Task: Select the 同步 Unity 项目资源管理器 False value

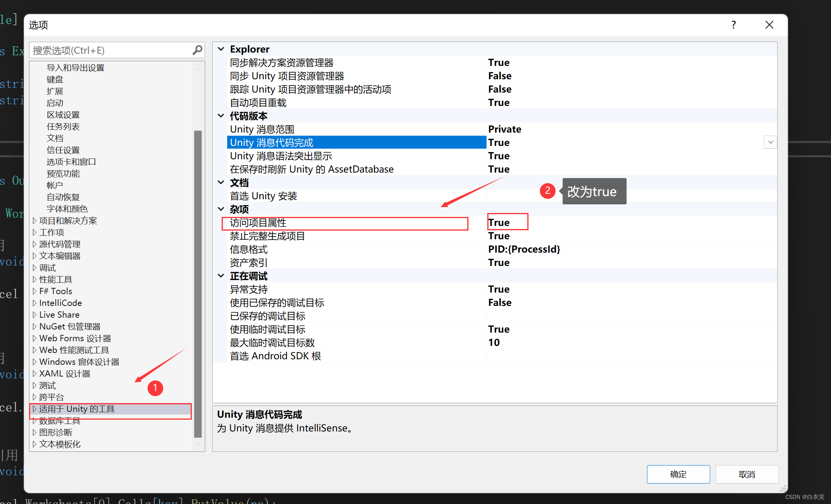Action: pos(500,76)
